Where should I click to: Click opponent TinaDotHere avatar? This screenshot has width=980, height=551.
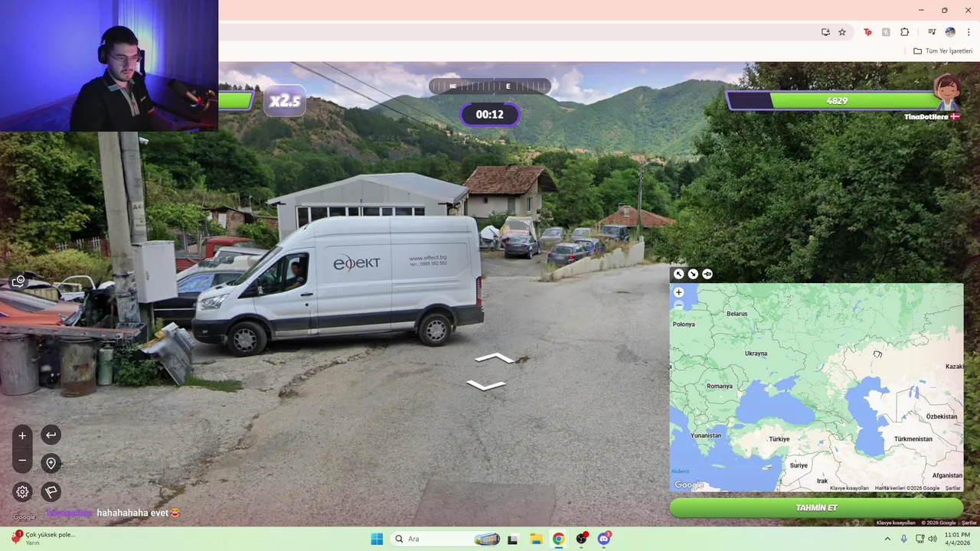pos(947,93)
